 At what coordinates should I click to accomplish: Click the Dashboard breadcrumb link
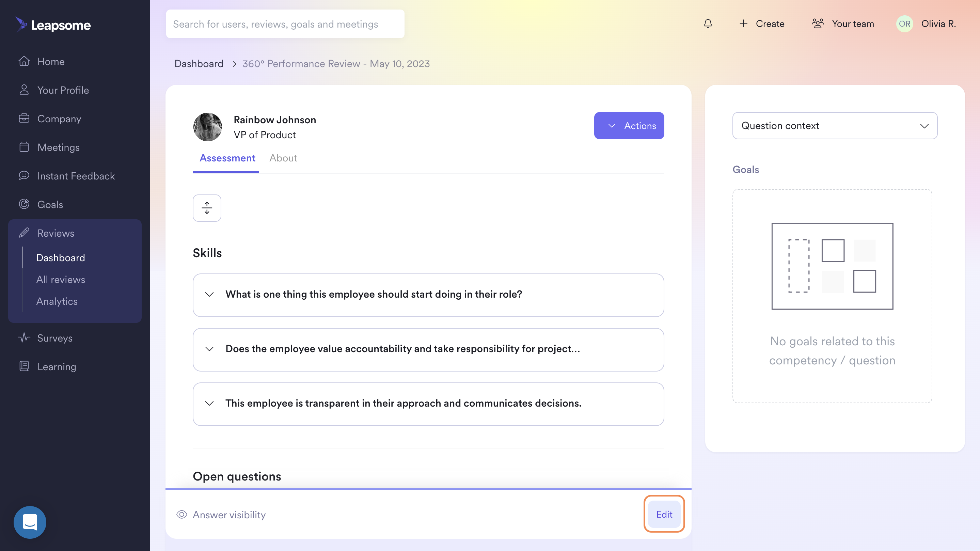tap(199, 64)
